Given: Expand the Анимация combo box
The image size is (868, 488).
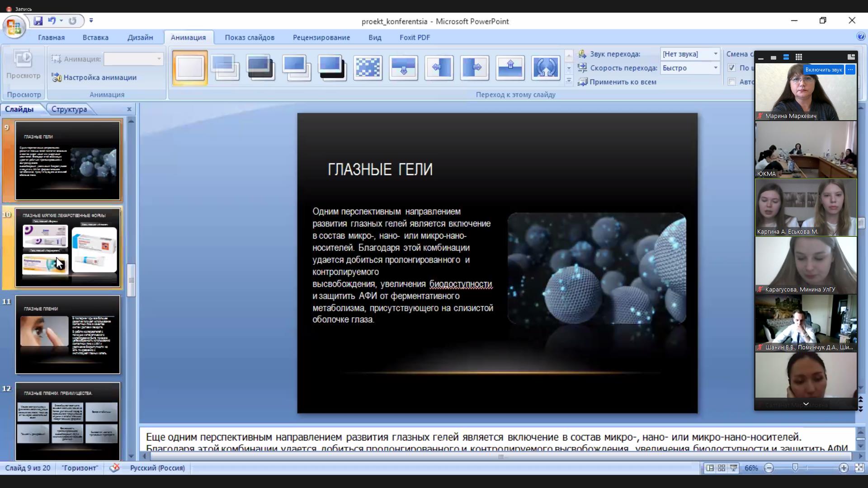Looking at the screenshot, I should pyautogui.click(x=159, y=59).
